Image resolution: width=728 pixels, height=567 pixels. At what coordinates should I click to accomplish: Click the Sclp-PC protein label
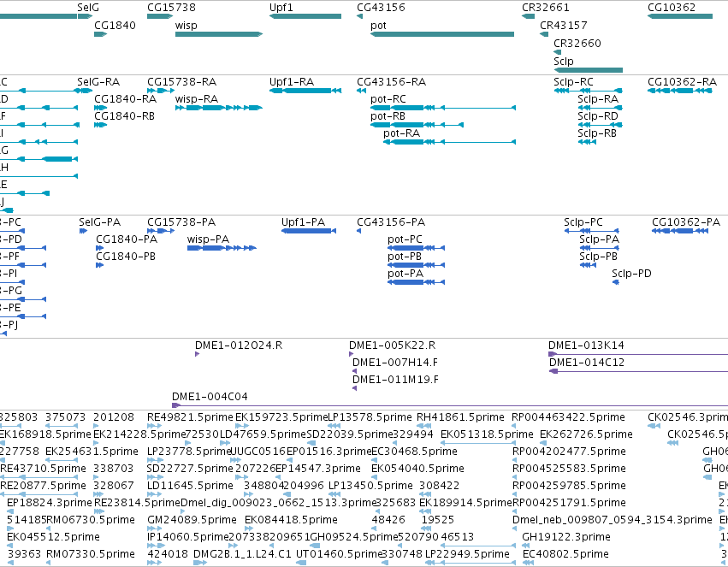583,222
